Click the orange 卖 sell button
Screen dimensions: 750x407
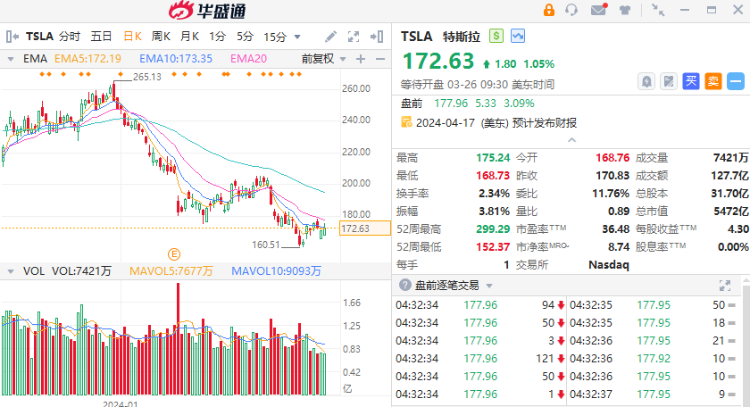(713, 81)
